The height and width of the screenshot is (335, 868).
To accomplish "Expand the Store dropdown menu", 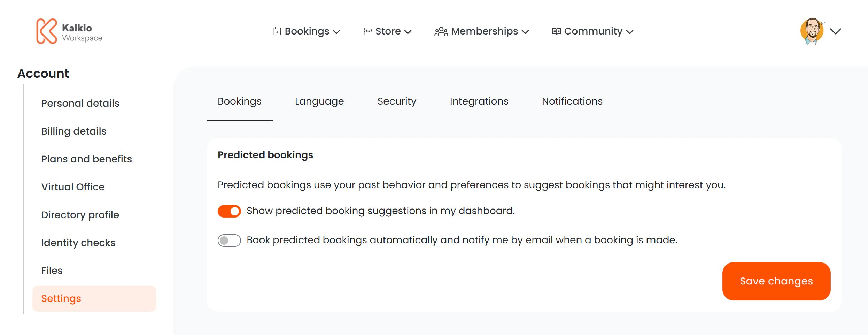I will 408,32.
